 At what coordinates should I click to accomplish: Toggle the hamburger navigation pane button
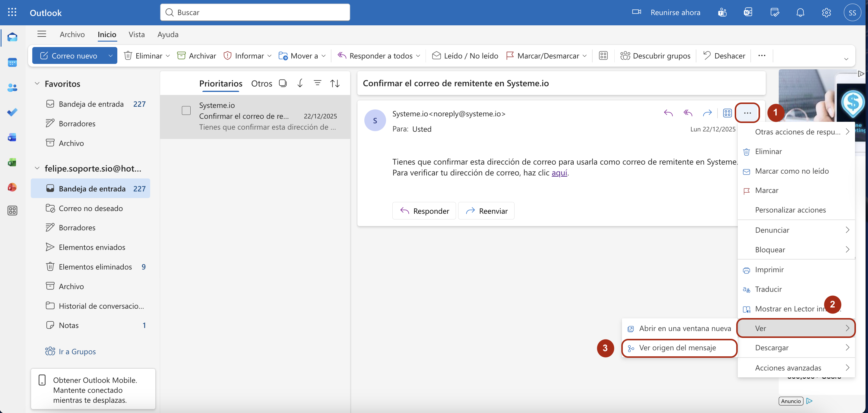[42, 34]
